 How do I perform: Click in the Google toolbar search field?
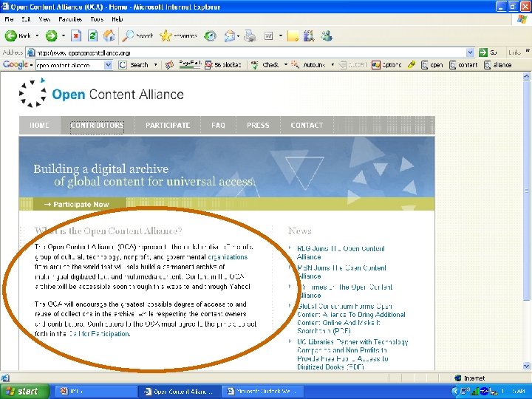(x=70, y=65)
